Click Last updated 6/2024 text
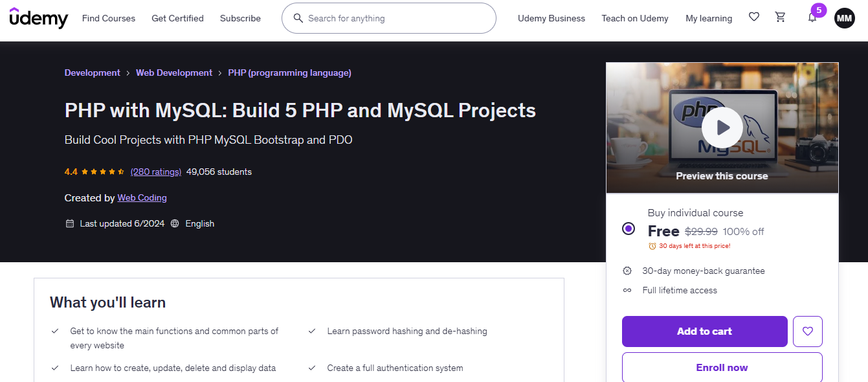Image resolution: width=868 pixels, height=382 pixels. click(x=122, y=223)
